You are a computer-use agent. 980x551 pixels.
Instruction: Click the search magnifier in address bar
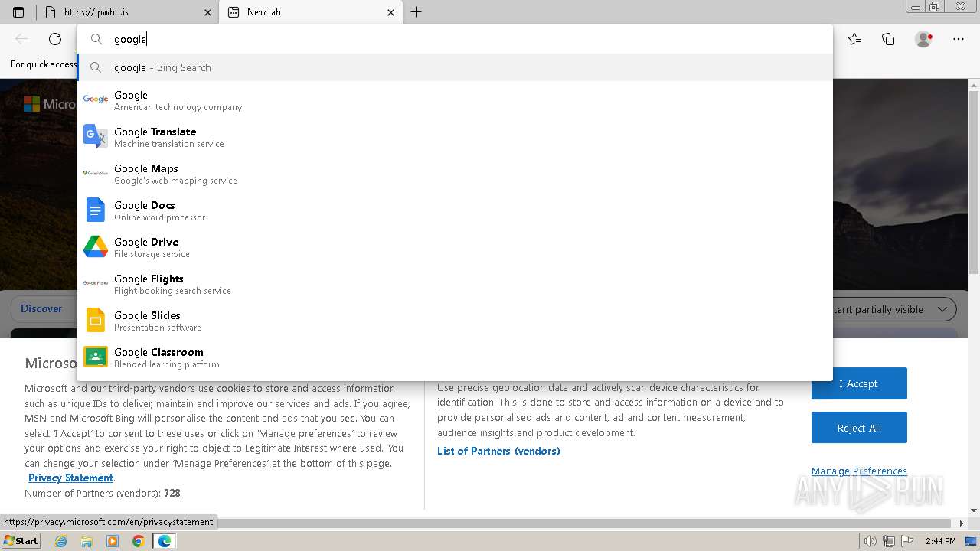pos(96,39)
